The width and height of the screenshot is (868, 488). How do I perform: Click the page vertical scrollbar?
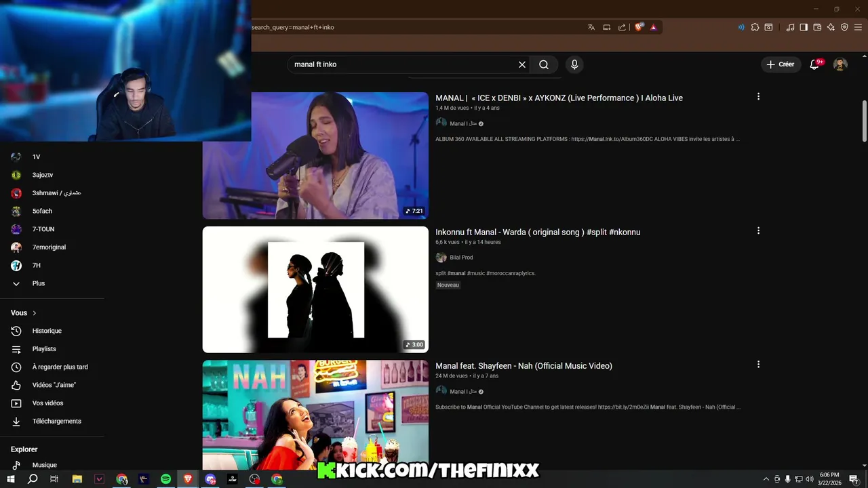point(864,121)
